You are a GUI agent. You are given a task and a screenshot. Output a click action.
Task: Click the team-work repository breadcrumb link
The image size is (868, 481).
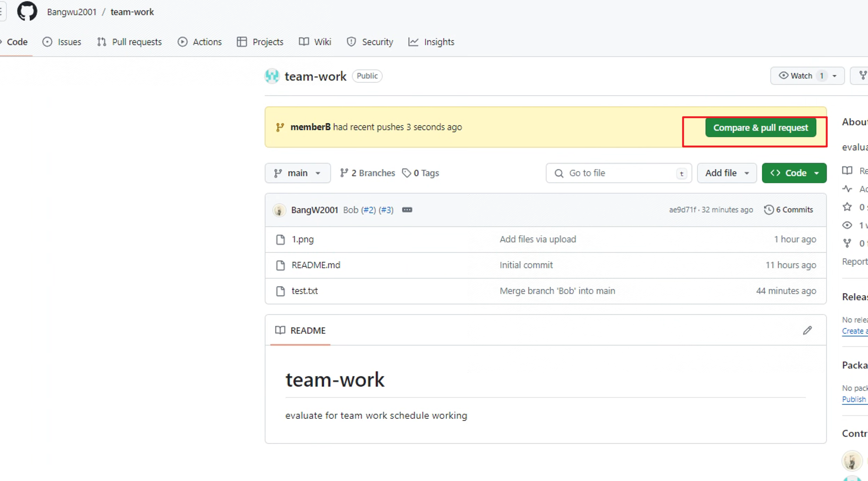[x=132, y=12]
